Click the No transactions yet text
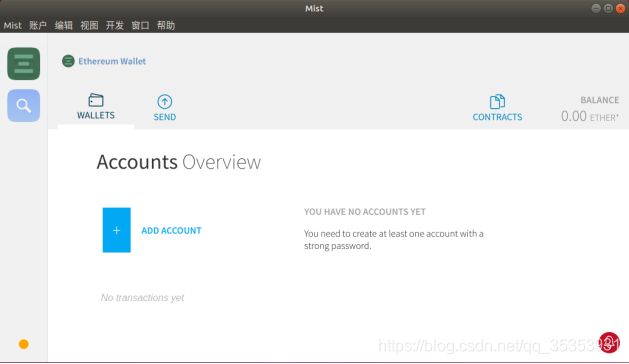Image resolution: width=629 pixels, height=364 pixels. click(x=142, y=297)
